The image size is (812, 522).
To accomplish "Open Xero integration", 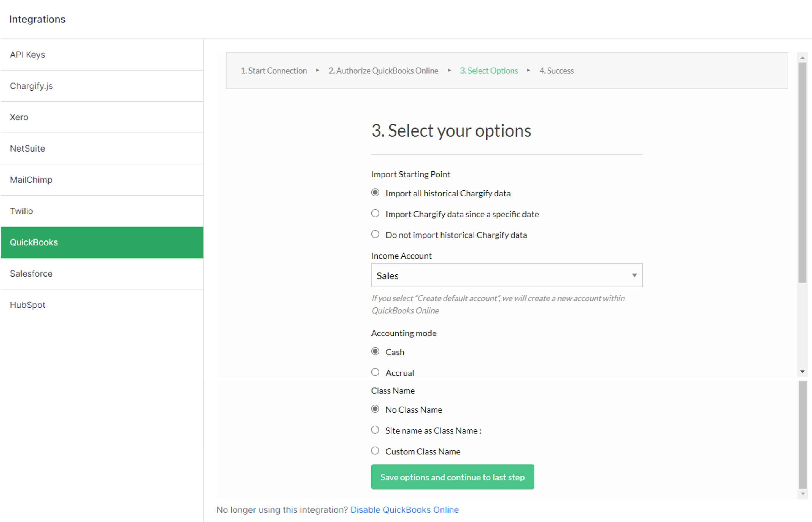I will click(102, 117).
